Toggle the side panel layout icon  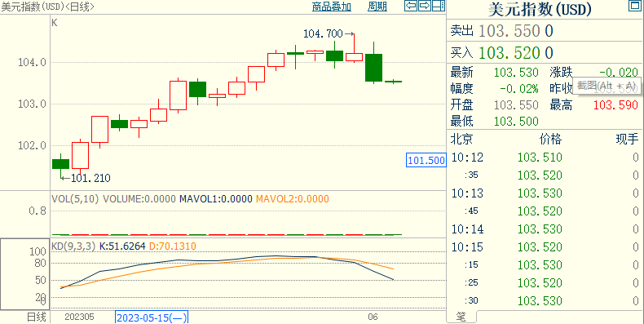439,6
